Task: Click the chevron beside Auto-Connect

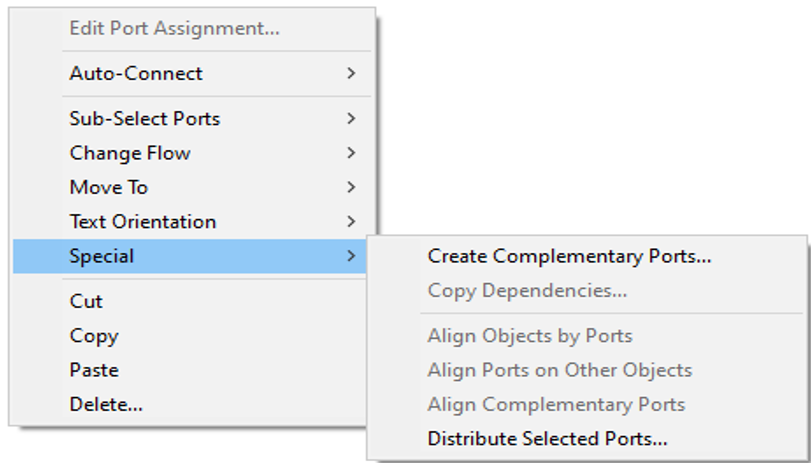Action: 351,73
